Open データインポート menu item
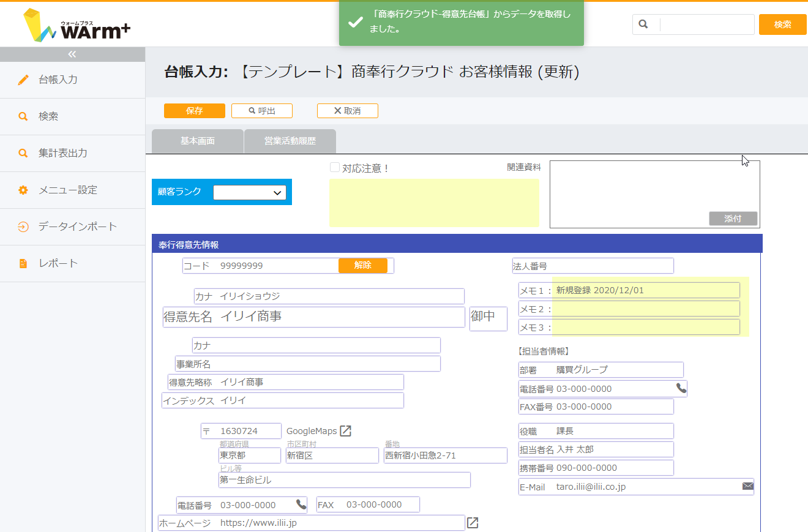 click(72, 227)
